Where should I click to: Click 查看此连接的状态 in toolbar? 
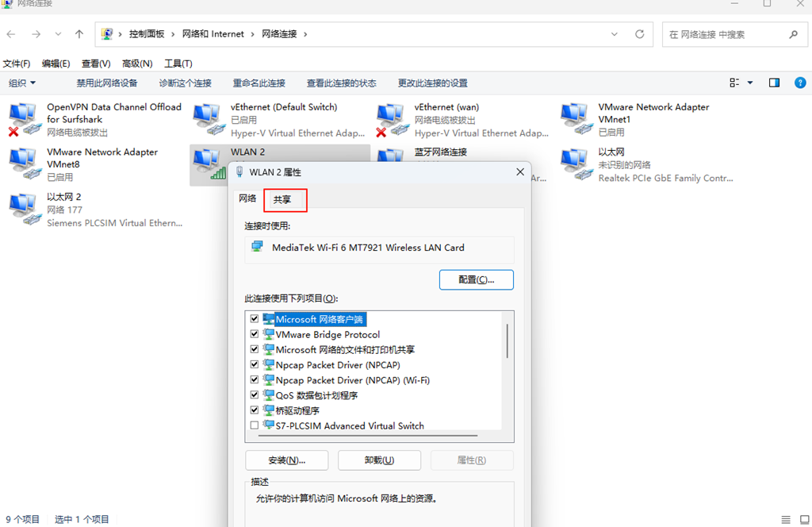pos(341,83)
